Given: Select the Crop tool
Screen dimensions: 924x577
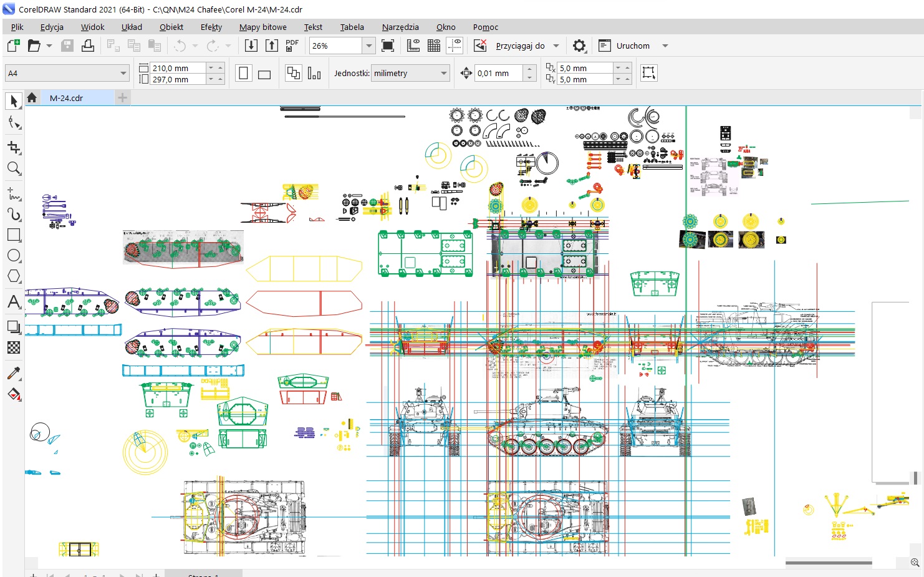Looking at the screenshot, I should point(14,147).
